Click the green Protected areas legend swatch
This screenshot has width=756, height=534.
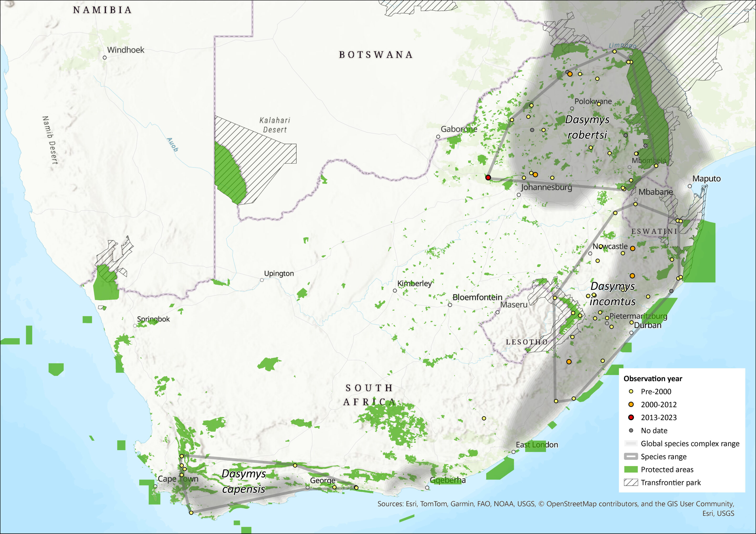pyautogui.click(x=631, y=469)
